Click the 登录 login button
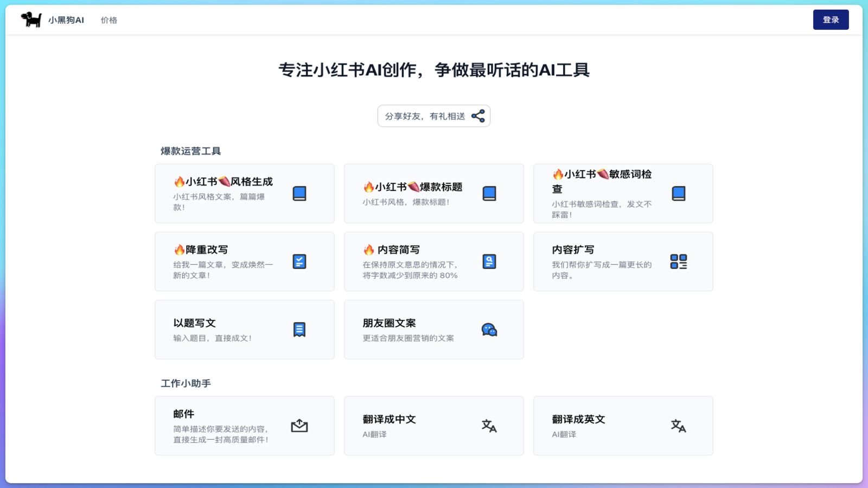The width and height of the screenshot is (868, 488). (831, 20)
